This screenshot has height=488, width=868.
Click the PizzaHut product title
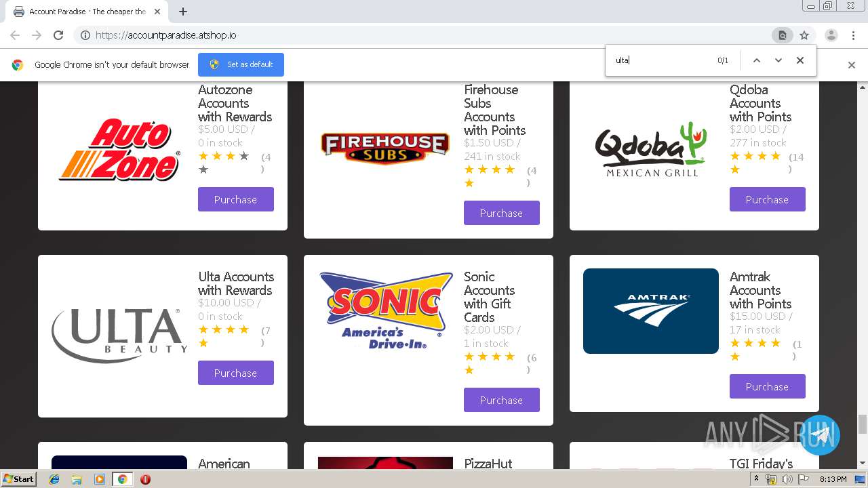(488, 464)
